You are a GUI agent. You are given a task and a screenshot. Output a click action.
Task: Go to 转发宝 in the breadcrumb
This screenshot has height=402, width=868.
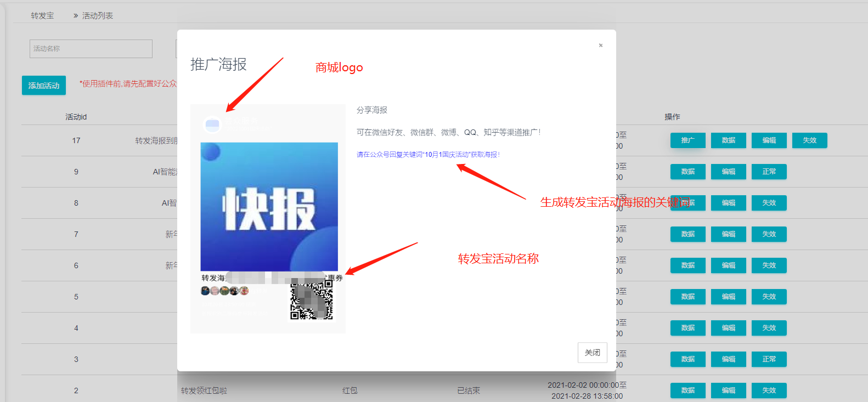pyautogui.click(x=42, y=16)
